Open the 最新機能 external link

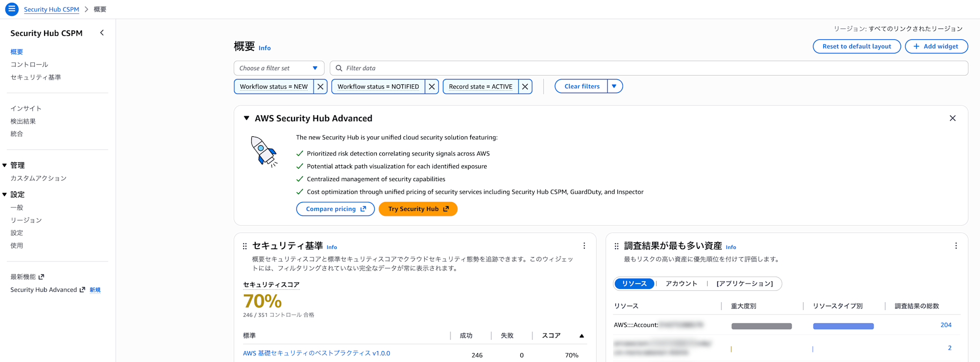(x=27, y=277)
